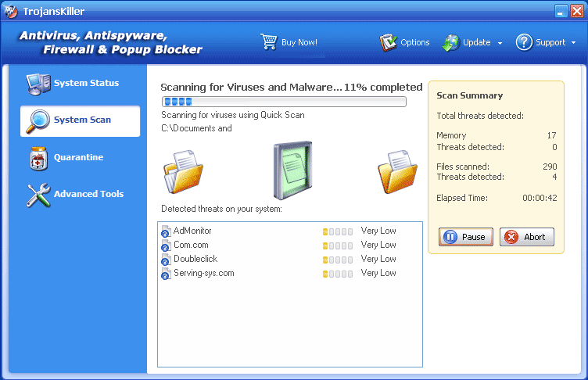This screenshot has height=380, width=588.
Task: Click the green scanner animation image
Action: (x=292, y=170)
